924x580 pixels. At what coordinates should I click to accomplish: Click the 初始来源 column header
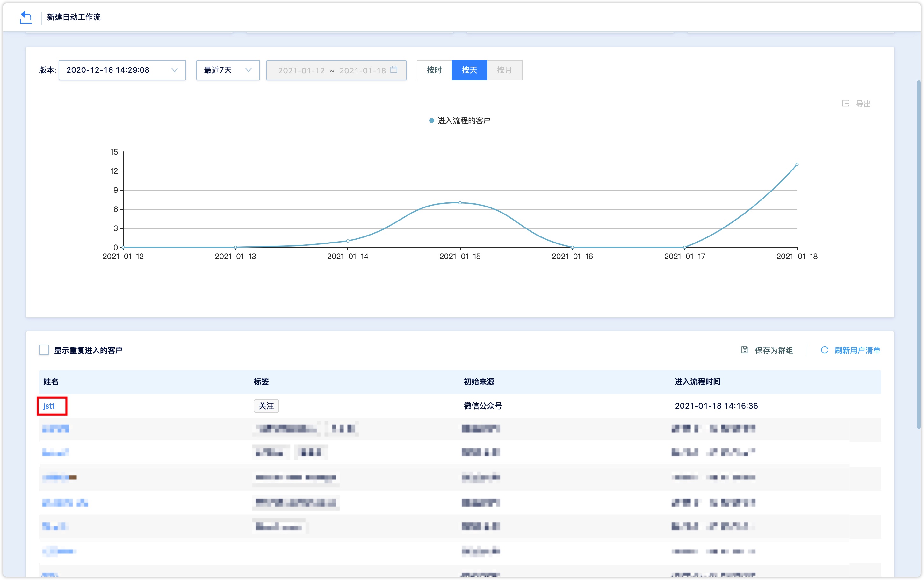click(479, 382)
